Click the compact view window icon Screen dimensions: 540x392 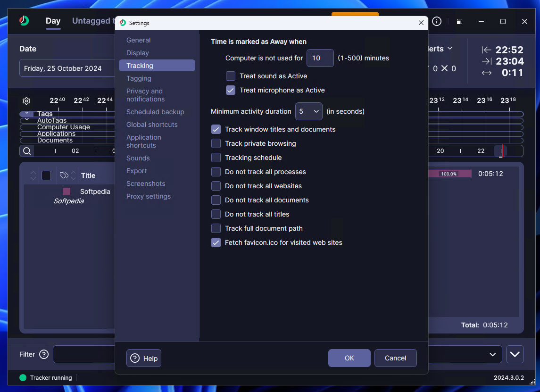tap(459, 22)
